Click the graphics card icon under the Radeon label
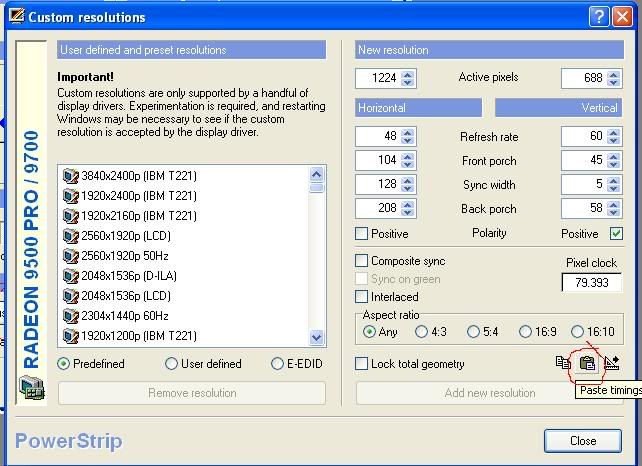Viewport: 642px width, 466px height. coord(32,388)
